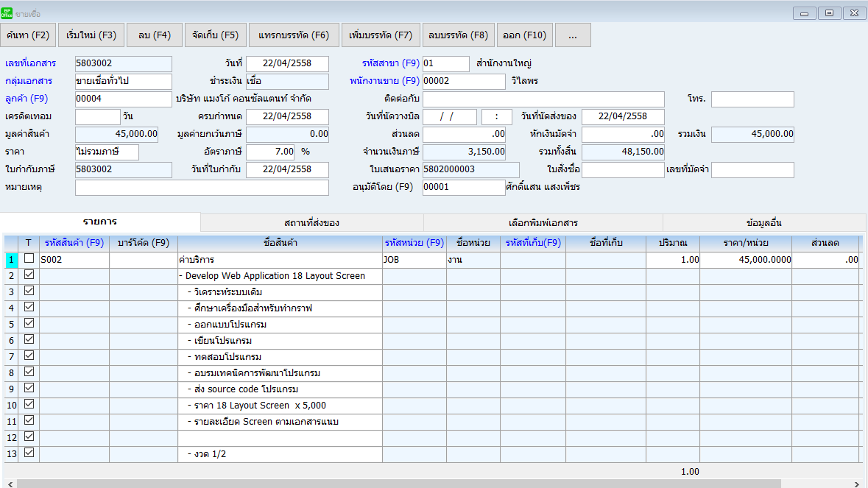Click the หมายเหตุ remark field
This screenshot has height=488, width=868.
(x=202, y=187)
